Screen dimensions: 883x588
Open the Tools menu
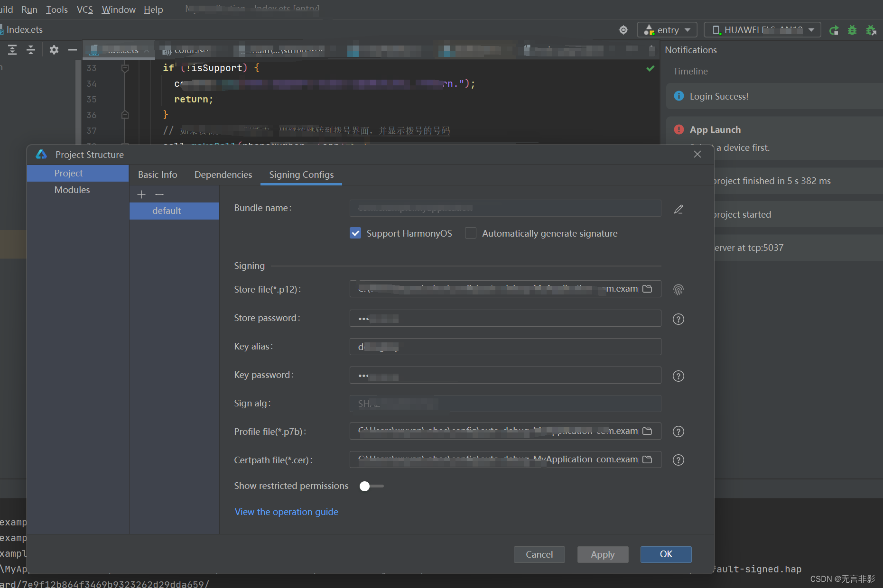(57, 9)
